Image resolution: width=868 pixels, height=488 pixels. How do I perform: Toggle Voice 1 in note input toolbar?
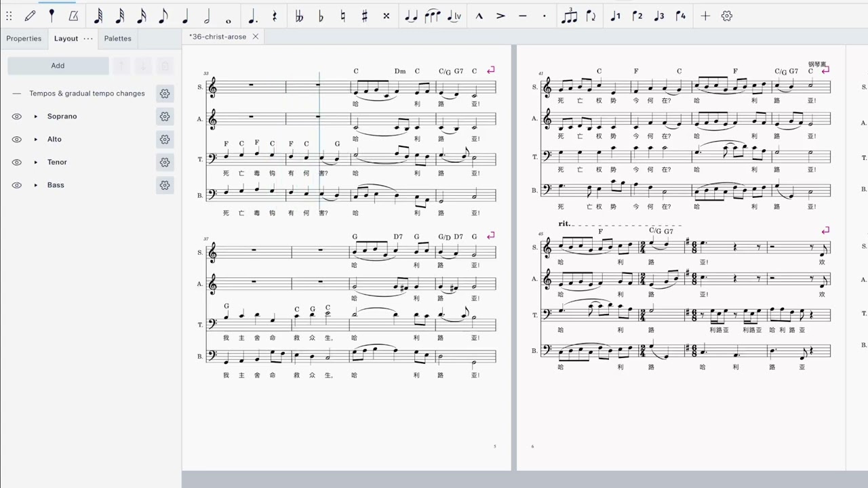pos(615,16)
